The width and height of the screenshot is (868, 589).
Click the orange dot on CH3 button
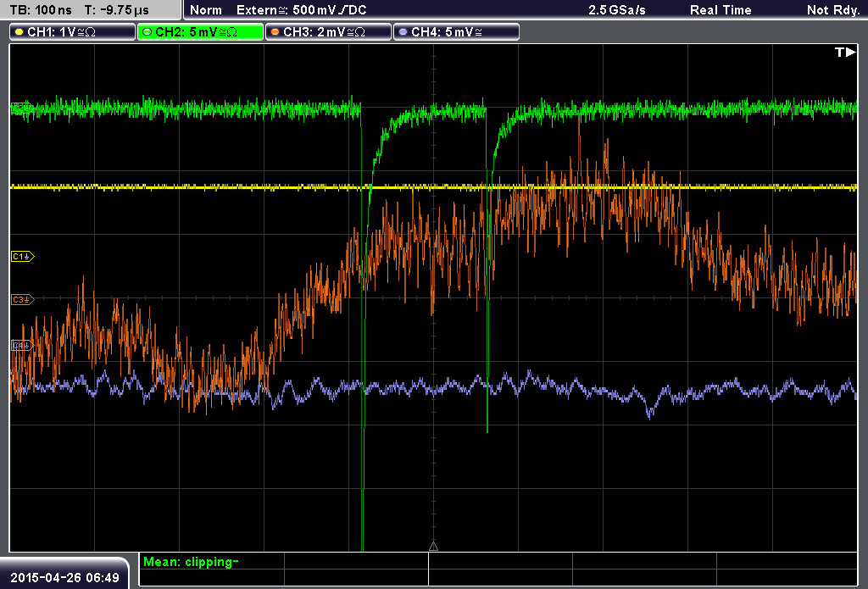coord(275,32)
